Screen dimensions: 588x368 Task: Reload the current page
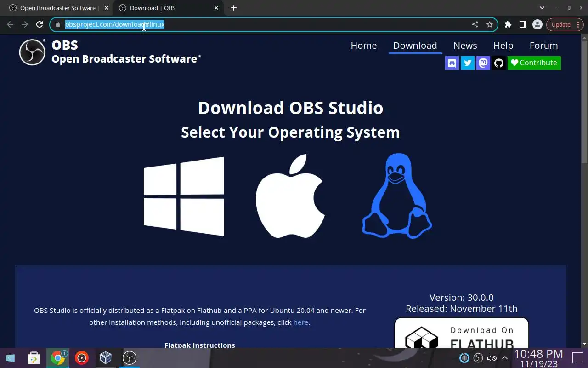[x=40, y=24]
